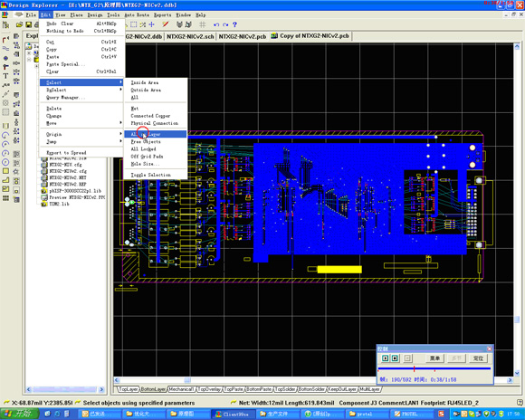The height and width of the screenshot is (420, 525).
Task: Click the play button in playback panel
Action: click(386, 358)
